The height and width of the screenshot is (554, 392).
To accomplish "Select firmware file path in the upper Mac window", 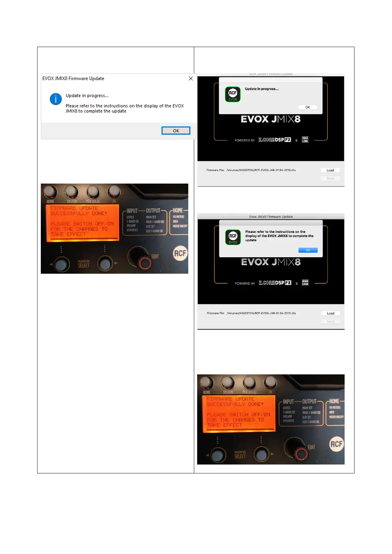I will 261,170.
